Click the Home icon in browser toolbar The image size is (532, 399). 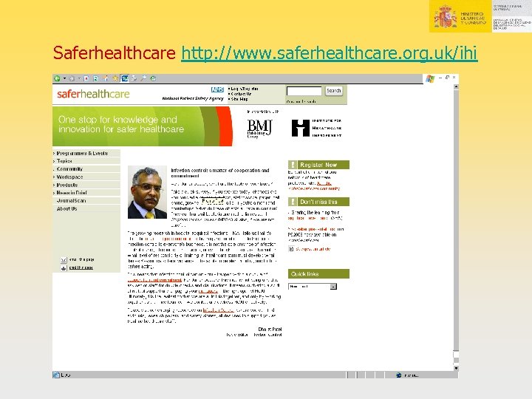pos(106,78)
